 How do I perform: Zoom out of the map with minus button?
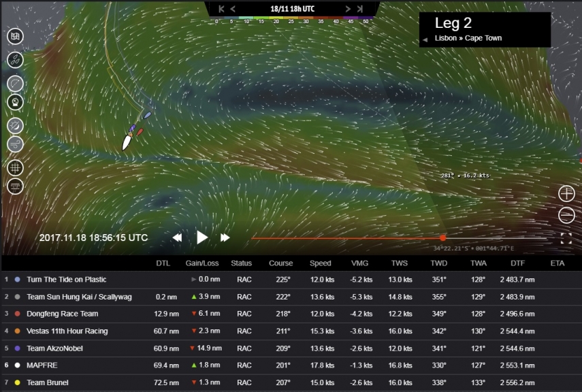click(x=566, y=215)
